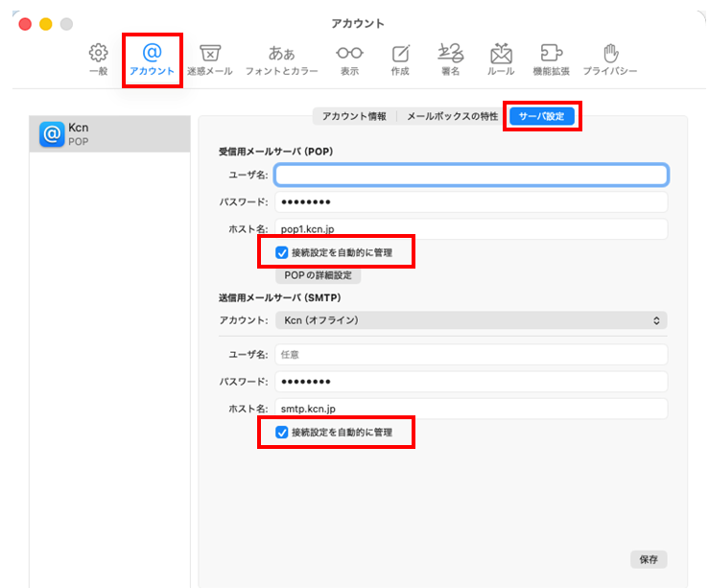Screen dimensions: 709x588
Task: Select the サーバ設定 tab
Action: click(542, 116)
